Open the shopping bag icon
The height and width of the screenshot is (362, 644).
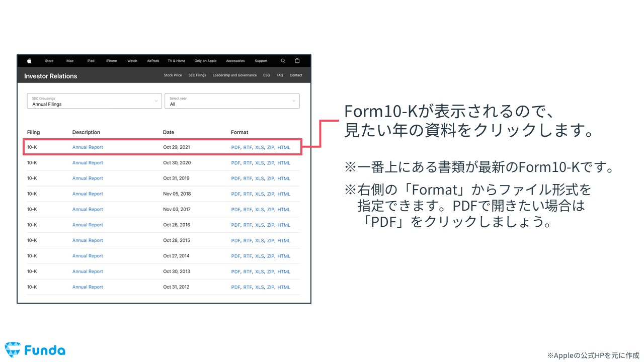(297, 61)
